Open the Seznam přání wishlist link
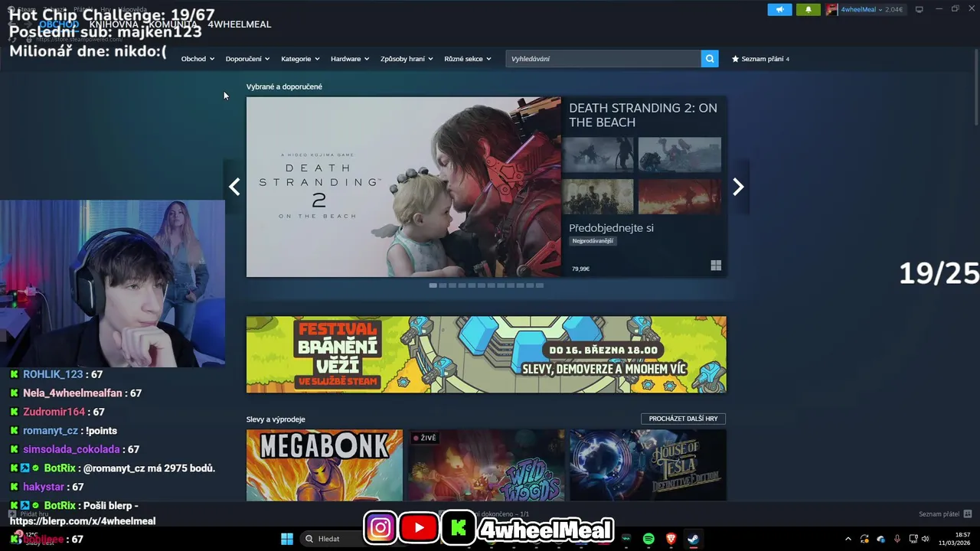 pyautogui.click(x=760, y=59)
